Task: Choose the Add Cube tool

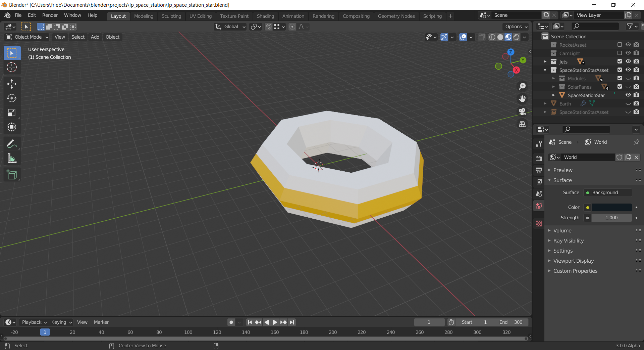Action: tap(12, 175)
